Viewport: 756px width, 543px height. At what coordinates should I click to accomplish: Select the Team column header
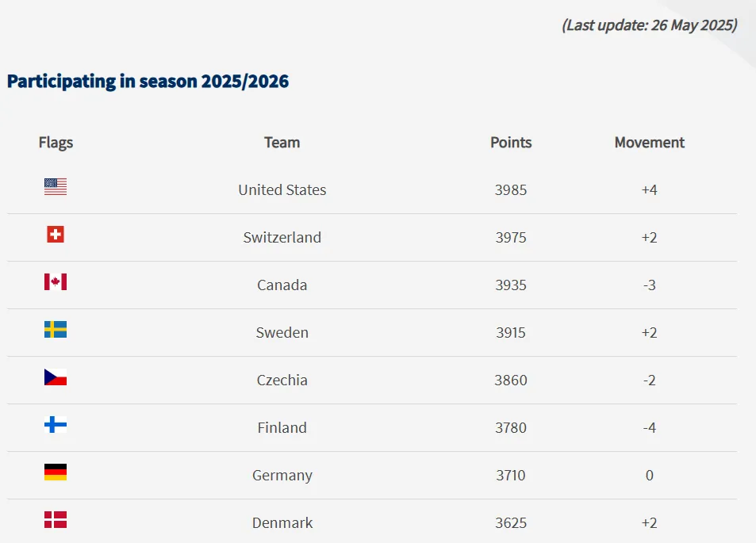(282, 143)
